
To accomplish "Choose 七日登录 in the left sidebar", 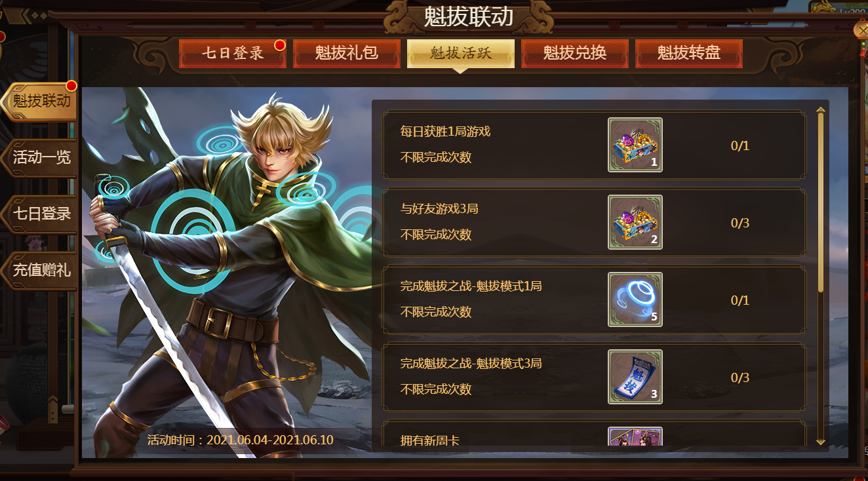I will coord(39,214).
